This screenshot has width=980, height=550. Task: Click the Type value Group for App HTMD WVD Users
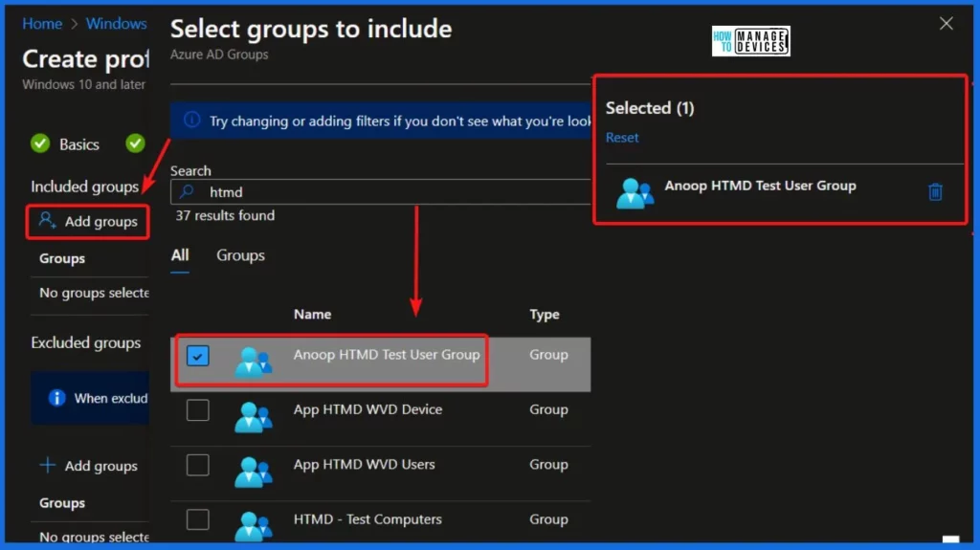[548, 464]
